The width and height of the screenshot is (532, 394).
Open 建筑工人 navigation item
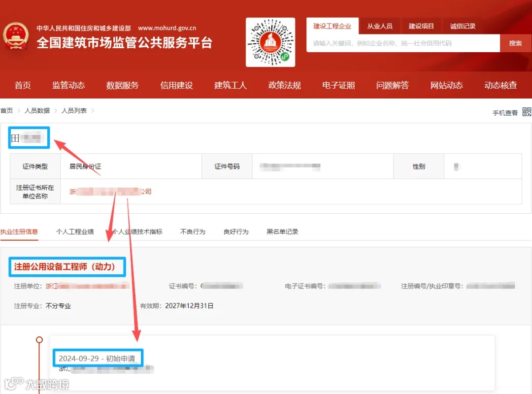[231, 85]
